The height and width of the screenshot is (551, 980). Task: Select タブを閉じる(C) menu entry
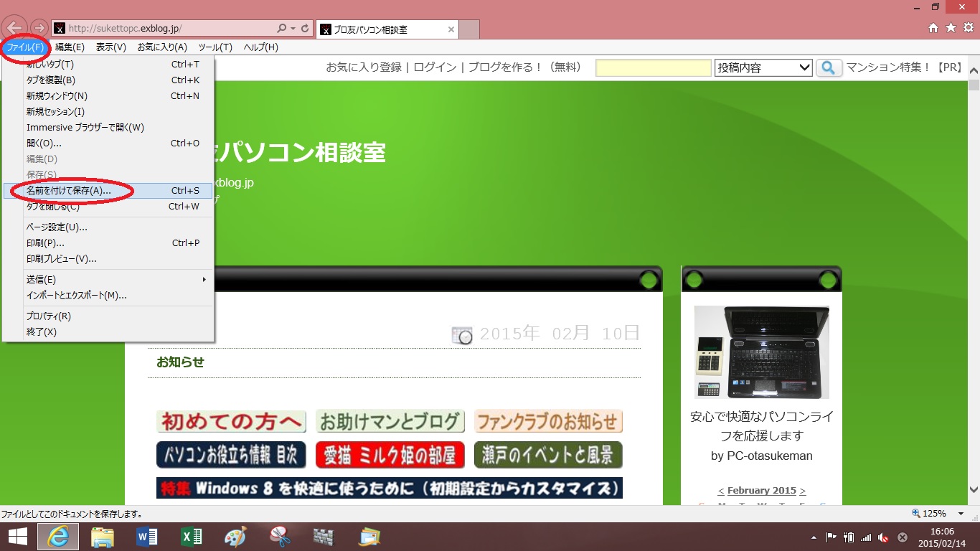108,207
